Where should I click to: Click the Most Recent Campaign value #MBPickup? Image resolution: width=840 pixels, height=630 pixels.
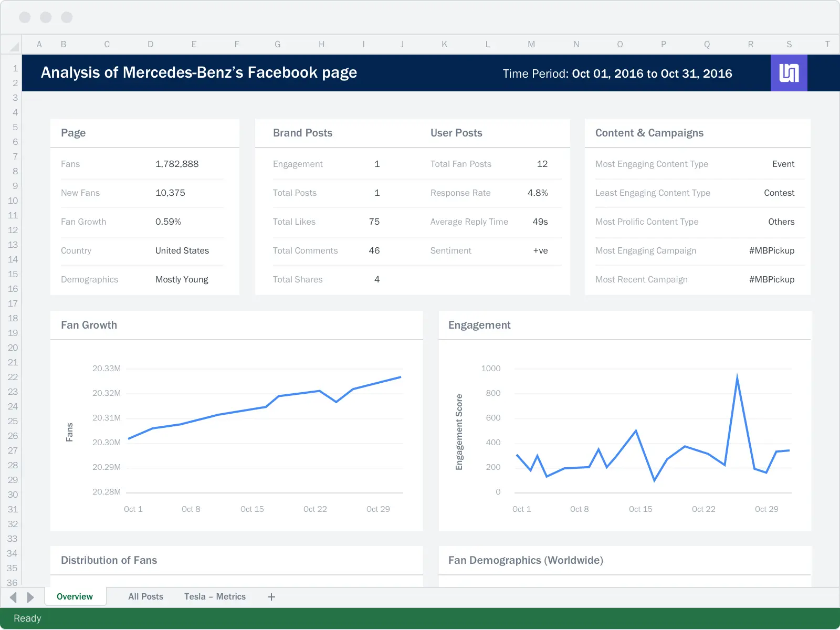pos(772,279)
